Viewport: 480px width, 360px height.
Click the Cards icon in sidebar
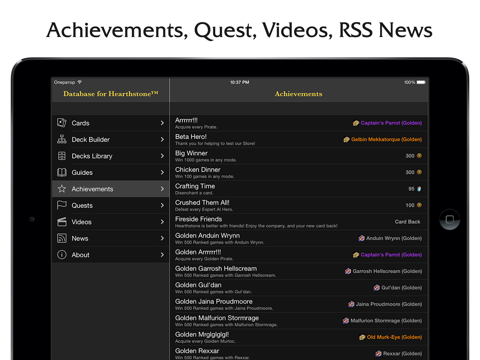[x=62, y=123]
